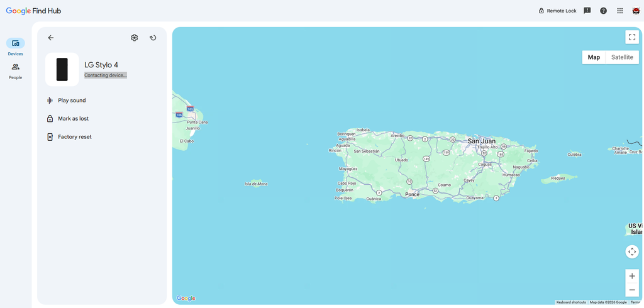Viewport: 644px width, 308px height.
Task: Open map camera pan controls
Action: (x=632, y=251)
